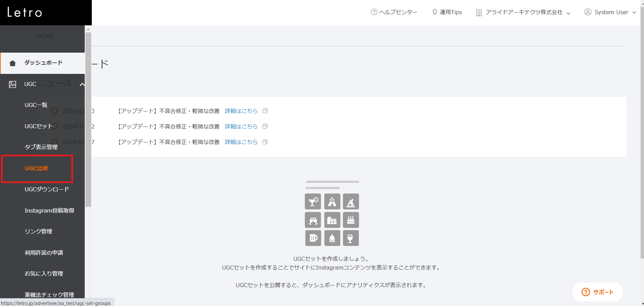Click the UGC picture icon in sidebar
This screenshot has height=306, width=644.
coord(13,84)
